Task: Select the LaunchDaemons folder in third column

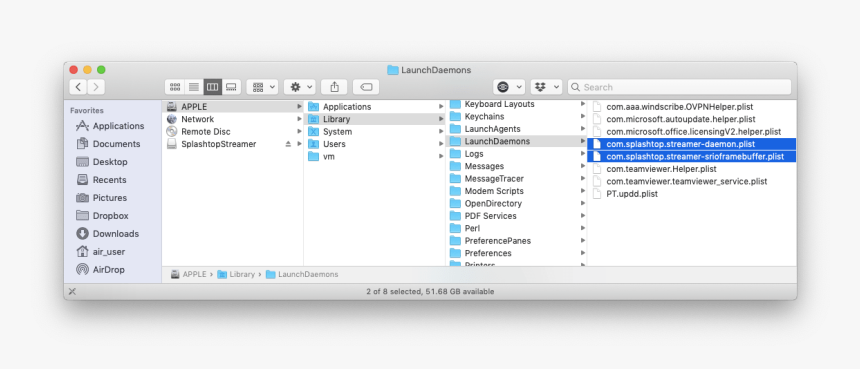Action: [x=516, y=141]
